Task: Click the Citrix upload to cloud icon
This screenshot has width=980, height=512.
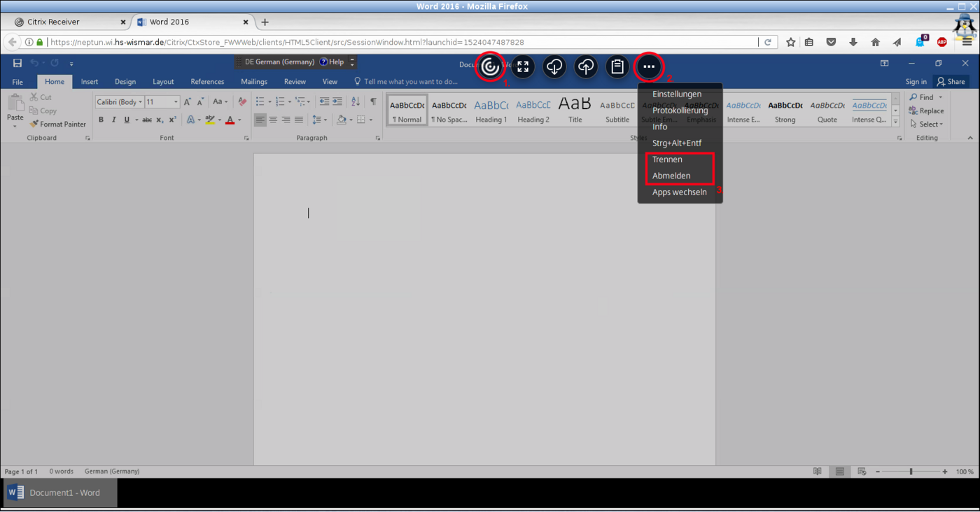Action: click(586, 66)
